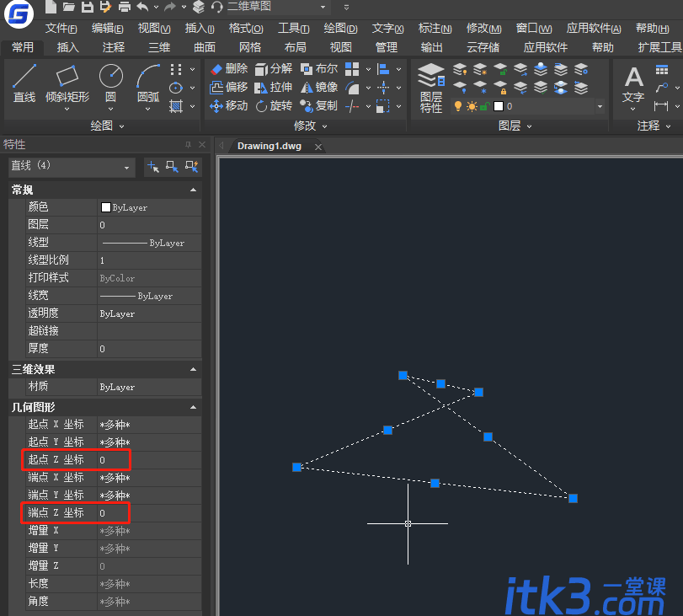Click the 线型比例 value field
The image size is (683, 616).
pyautogui.click(x=149, y=260)
